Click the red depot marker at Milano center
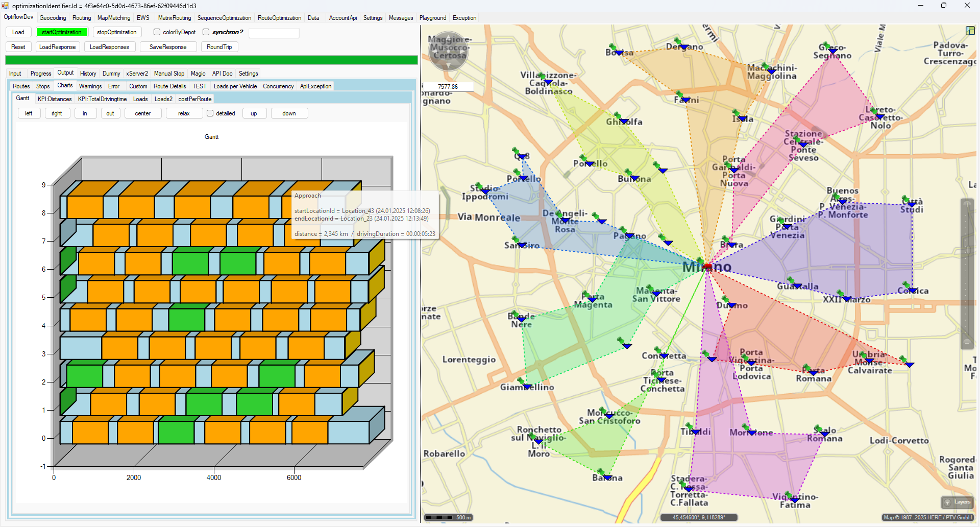Viewport: 980px width, 527px height. (x=707, y=267)
